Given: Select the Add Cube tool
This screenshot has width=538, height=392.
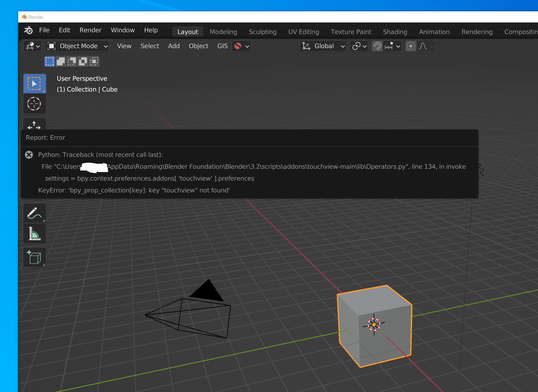Looking at the screenshot, I should [35, 257].
